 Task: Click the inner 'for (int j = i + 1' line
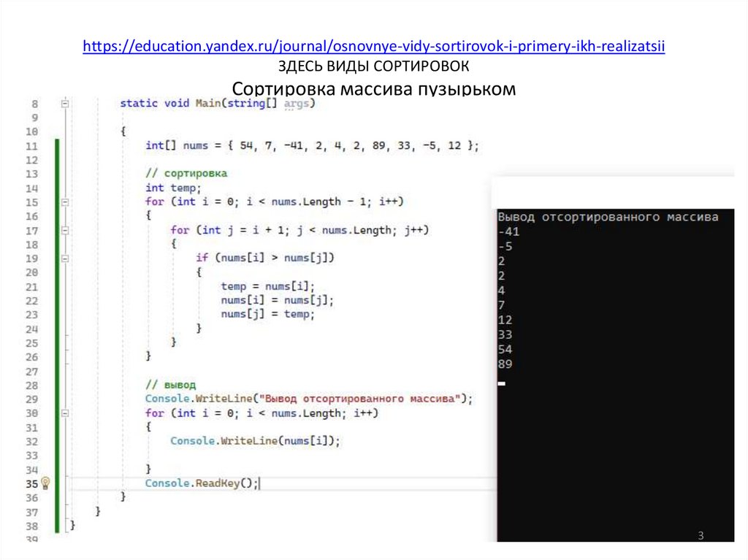pyautogui.click(x=299, y=230)
